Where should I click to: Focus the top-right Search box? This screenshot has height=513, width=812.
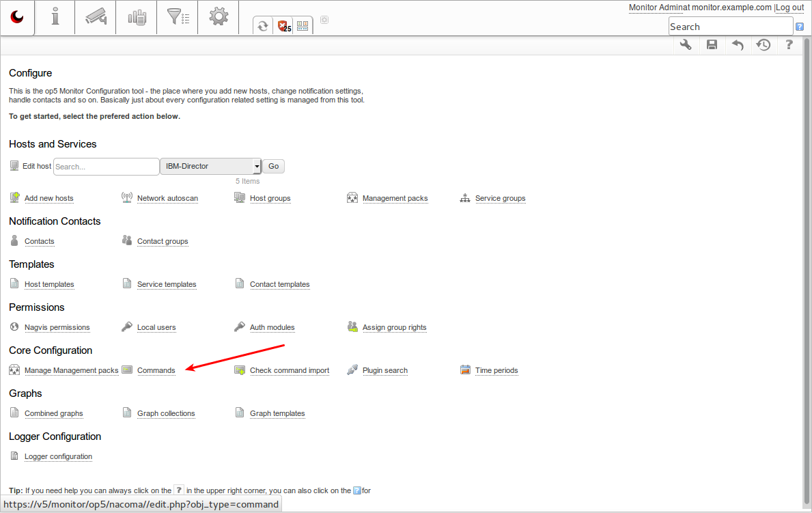click(730, 27)
